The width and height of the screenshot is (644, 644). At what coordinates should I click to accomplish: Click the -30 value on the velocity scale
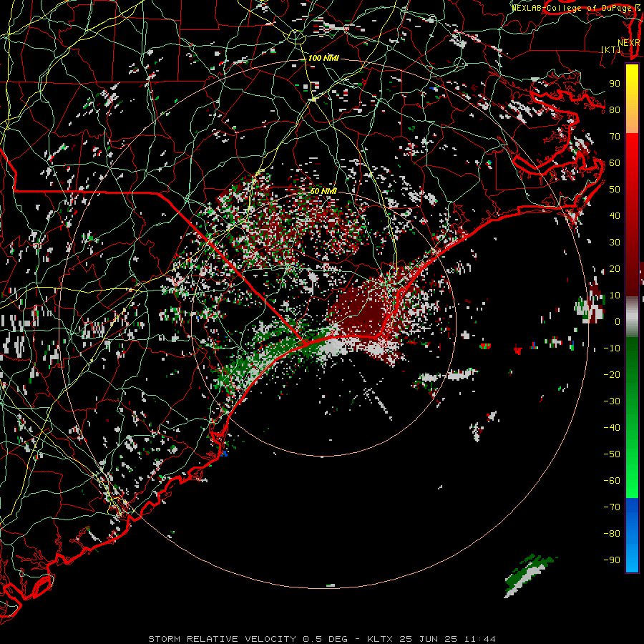pos(612,401)
